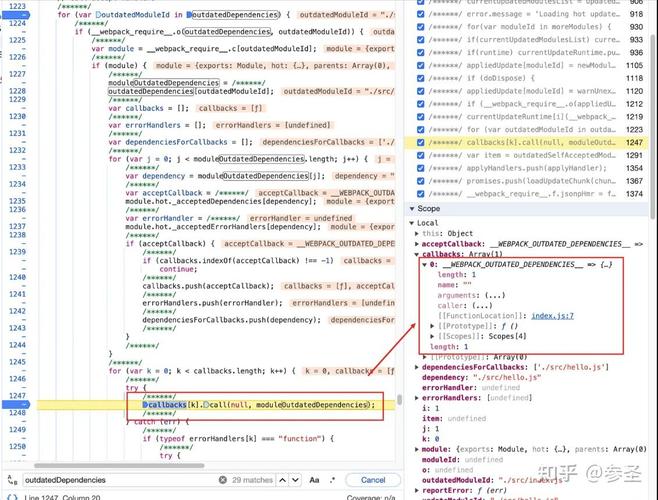Viewport: 658px width, 500px height.
Task: Uncheck the doDispose breakpoint at line 1118
Action: pyautogui.click(x=420, y=78)
